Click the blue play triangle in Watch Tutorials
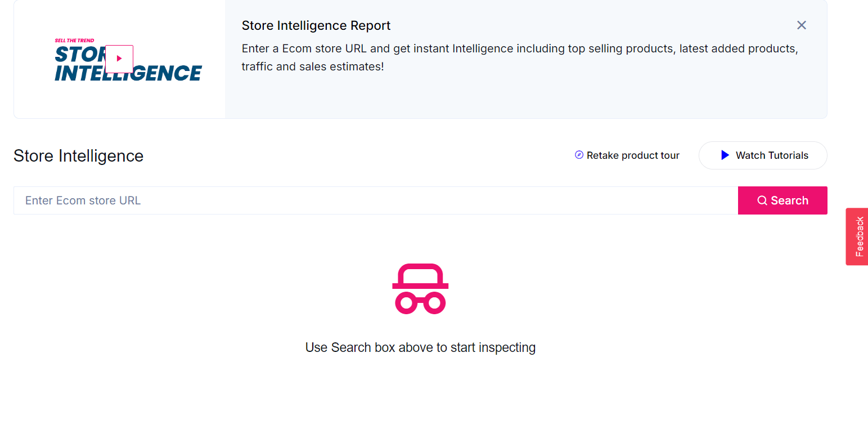The image size is (868, 424). (725, 155)
